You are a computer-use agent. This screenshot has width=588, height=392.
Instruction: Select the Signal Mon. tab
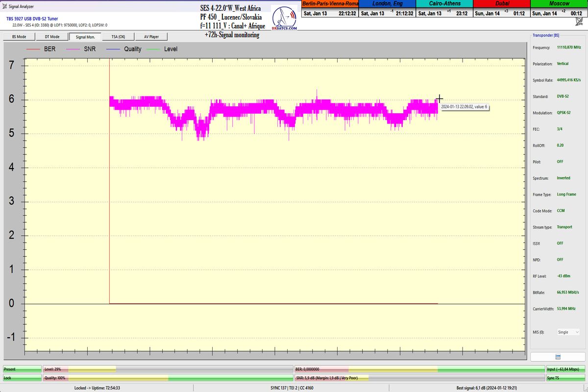(x=85, y=37)
